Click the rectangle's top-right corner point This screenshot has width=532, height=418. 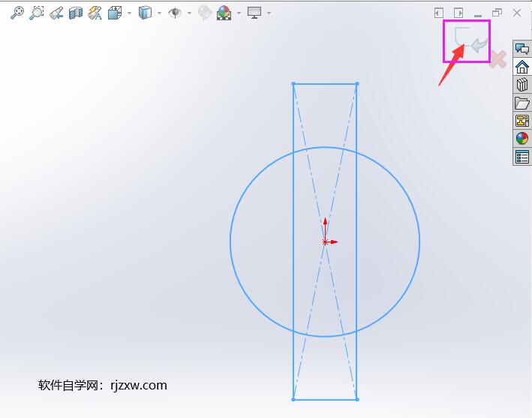tap(357, 84)
